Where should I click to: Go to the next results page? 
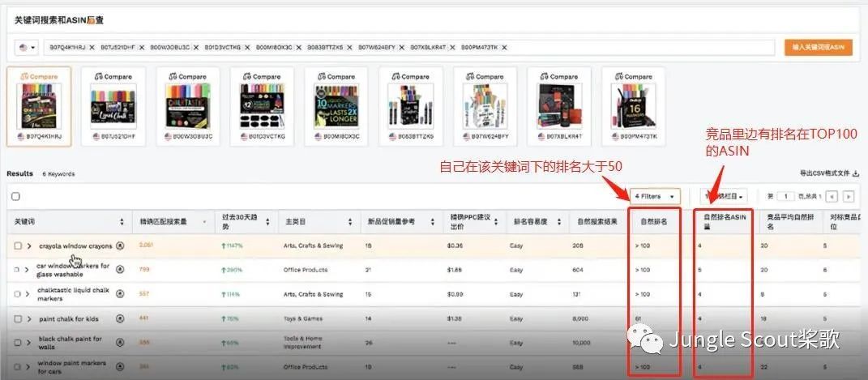coord(849,196)
